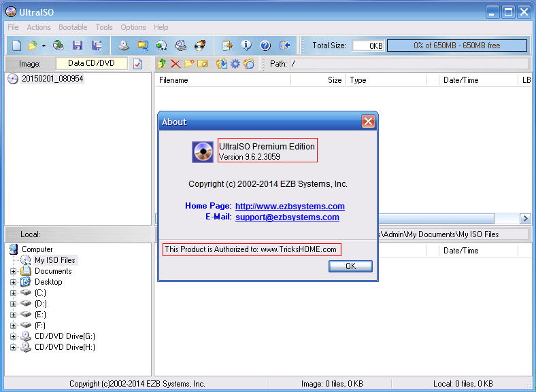Expand the Desktop tree node

(14, 283)
